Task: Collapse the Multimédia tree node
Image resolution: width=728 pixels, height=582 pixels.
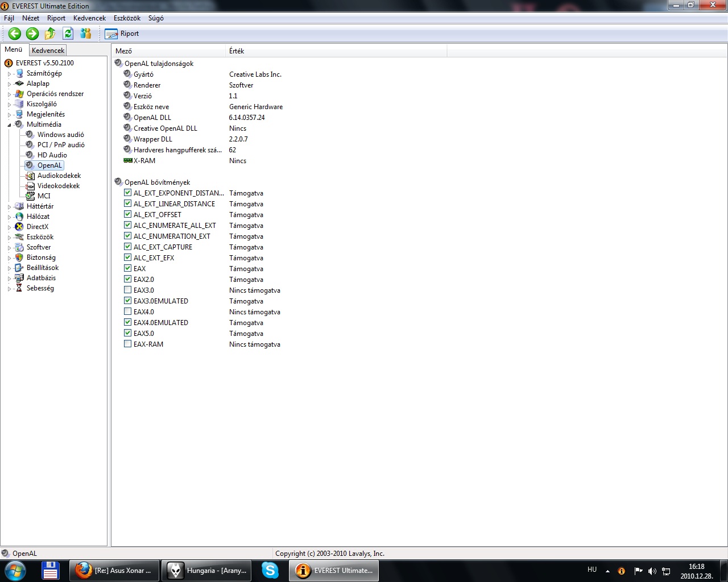Action: (9, 125)
